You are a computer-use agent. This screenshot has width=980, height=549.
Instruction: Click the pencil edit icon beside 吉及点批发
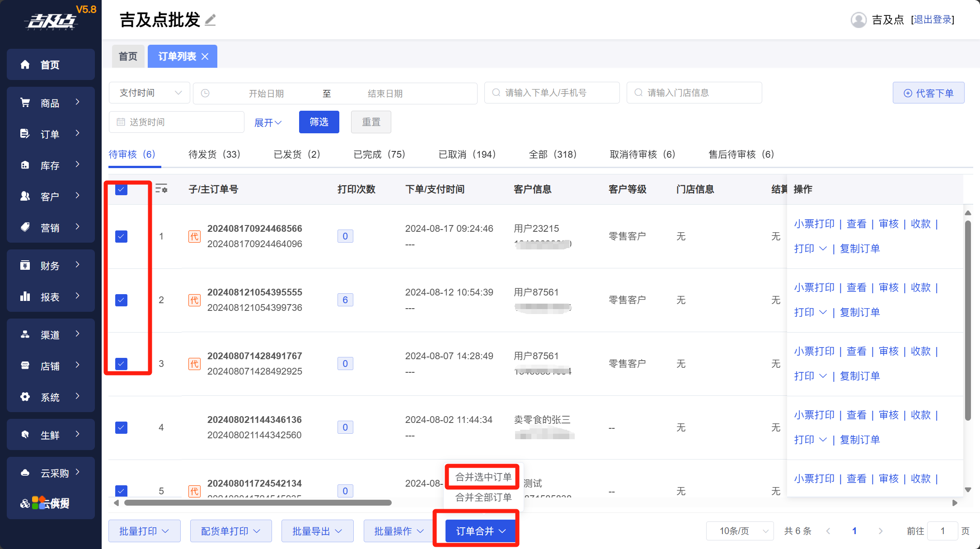click(x=210, y=20)
